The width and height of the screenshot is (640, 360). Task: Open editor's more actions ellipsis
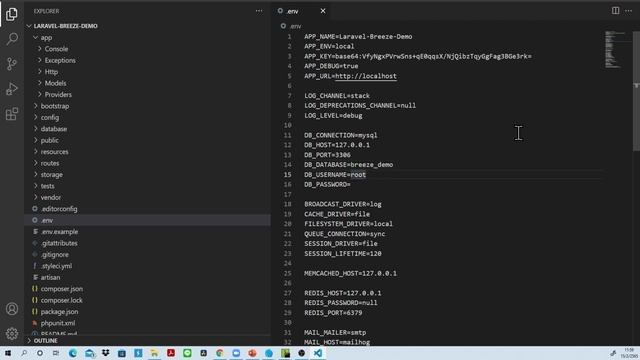click(x=629, y=11)
